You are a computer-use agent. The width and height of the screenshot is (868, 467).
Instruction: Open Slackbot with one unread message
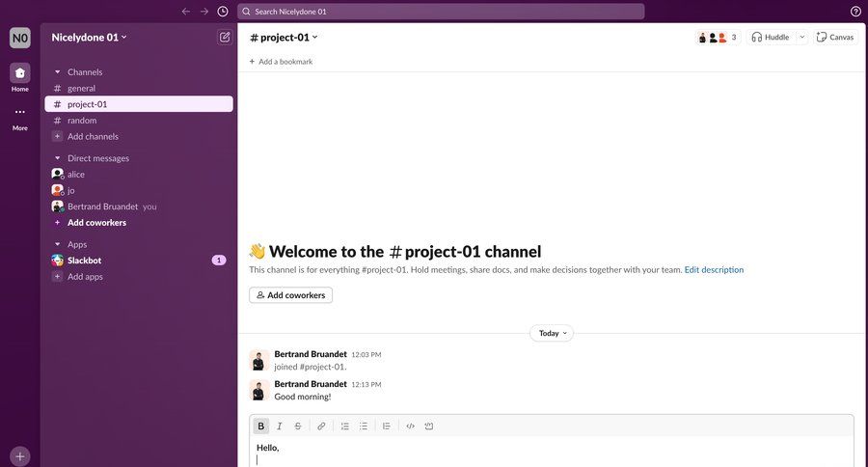coord(139,261)
